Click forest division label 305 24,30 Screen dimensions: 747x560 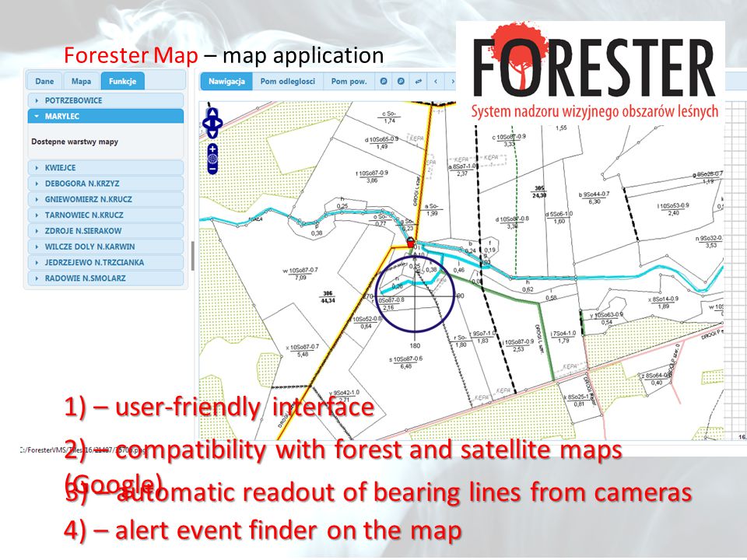pos(538,191)
